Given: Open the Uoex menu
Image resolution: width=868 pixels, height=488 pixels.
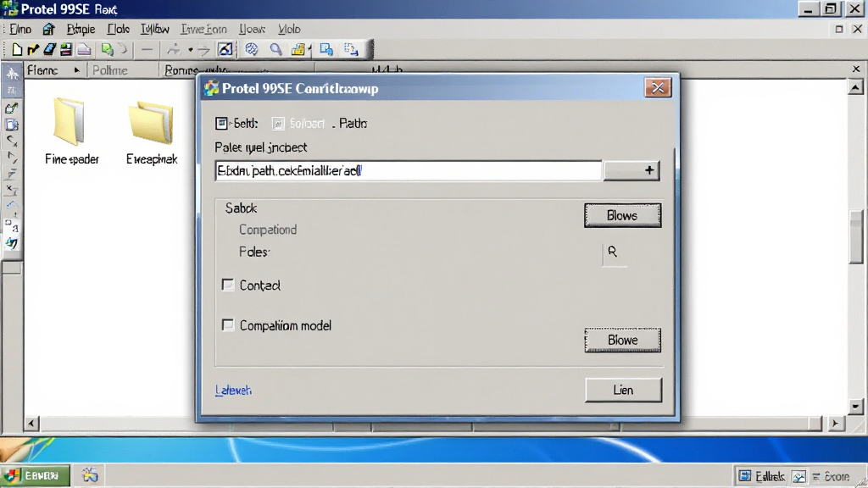Looking at the screenshot, I should 252,30.
